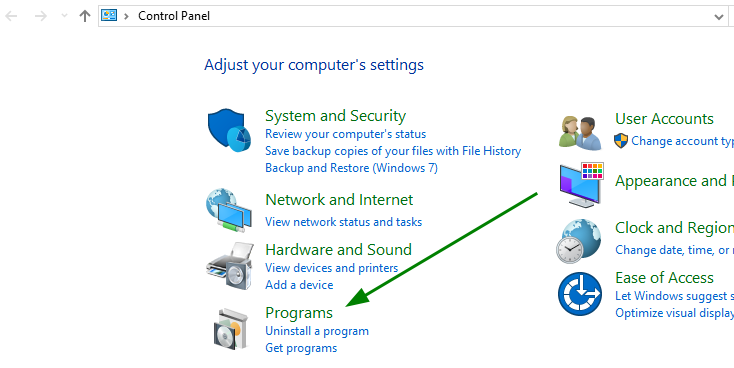Click the Add a device link

(x=299, y=285)
